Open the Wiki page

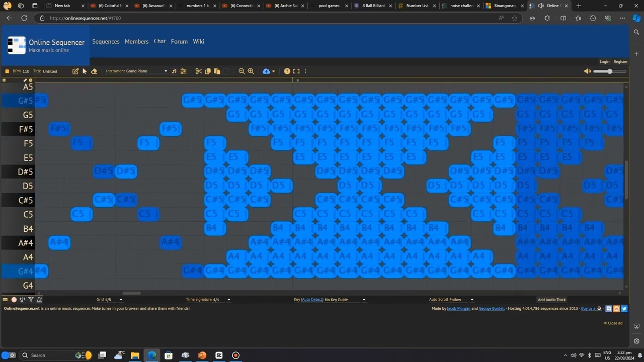pyautogui.click(x=198, y=42)
